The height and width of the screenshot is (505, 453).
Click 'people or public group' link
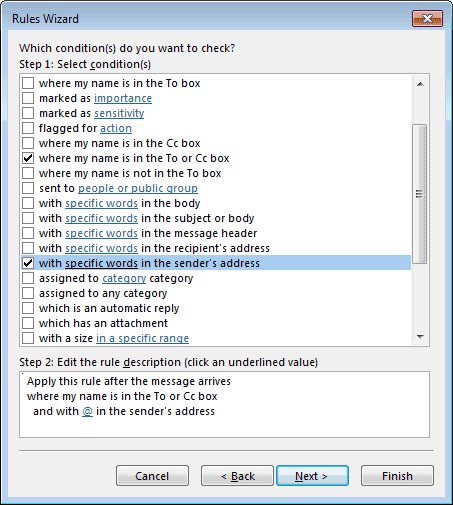(138, 188)
